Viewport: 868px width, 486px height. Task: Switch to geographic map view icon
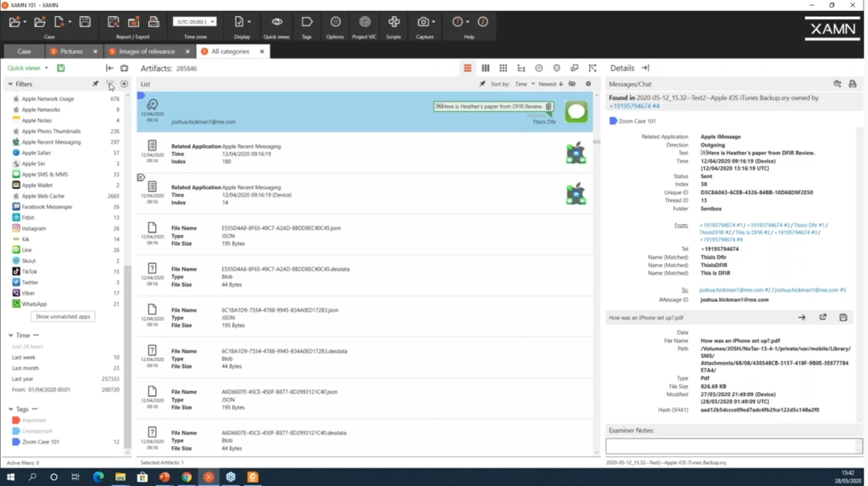(557, 68)
